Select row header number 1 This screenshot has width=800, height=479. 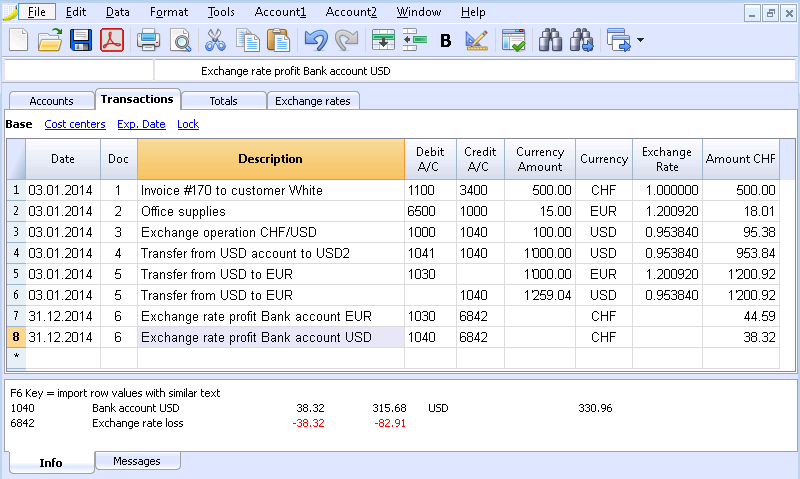pyautogui.click(x=16, y=190)
